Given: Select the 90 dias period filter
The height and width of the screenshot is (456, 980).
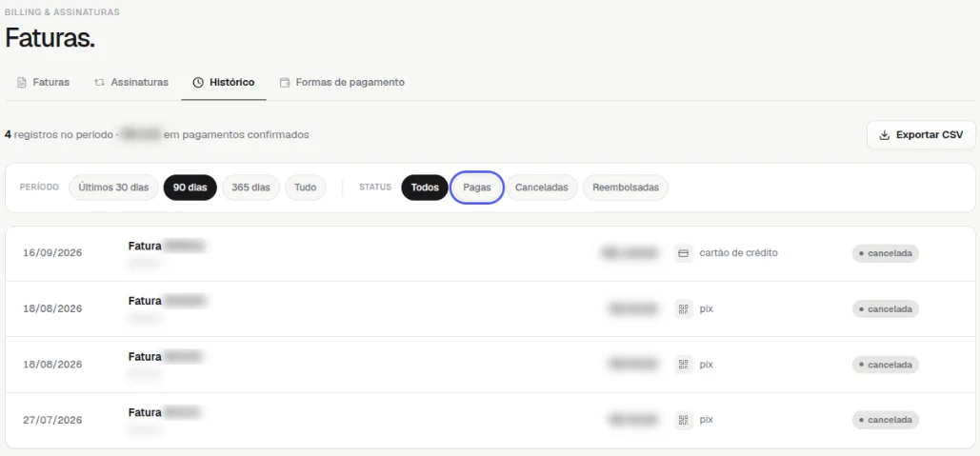Looking at the screenshot, I should coord(190,188).
